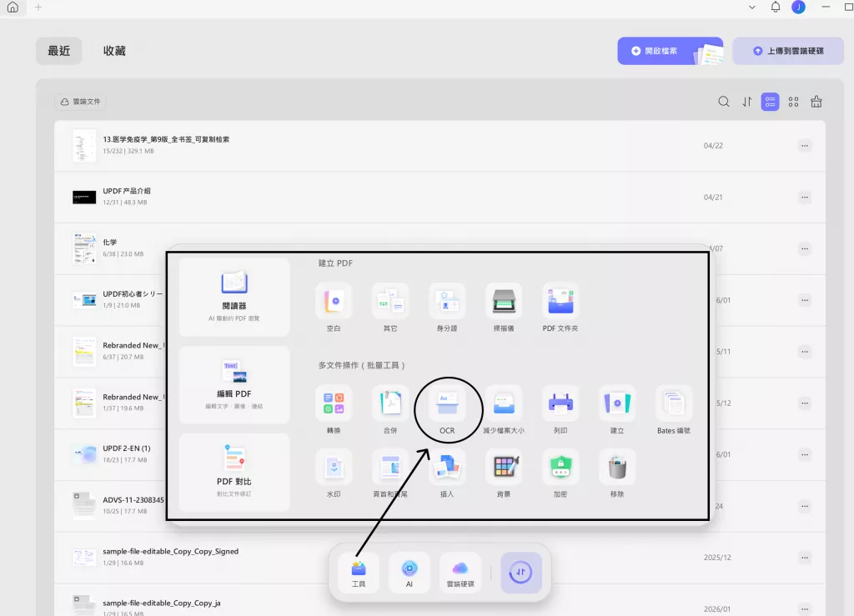Select the 建立 batch create tool
Viewport: 854px width, 616px height.
point(616,403)
